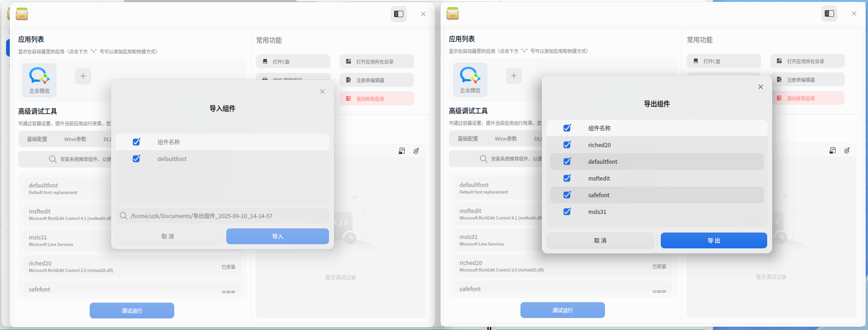Switch to Wine参数 tab in the export-dialog window
The image size is (868, 330).
[x=506, y=139]
